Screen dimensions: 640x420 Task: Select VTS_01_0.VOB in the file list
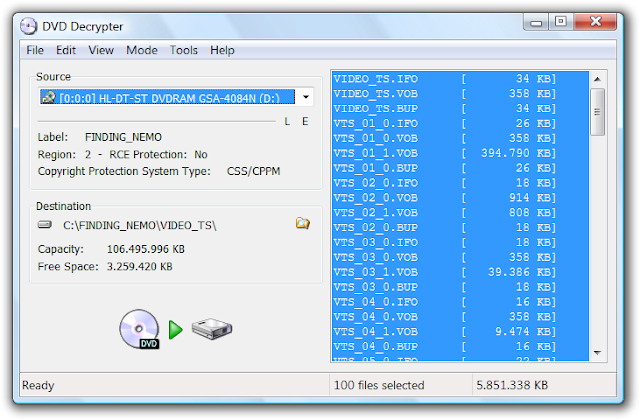click(460, 138)
